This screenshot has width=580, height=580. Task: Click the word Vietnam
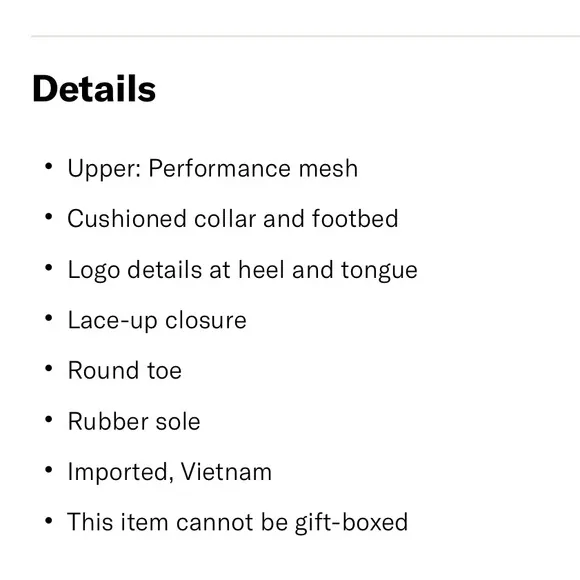coord(226,472)
